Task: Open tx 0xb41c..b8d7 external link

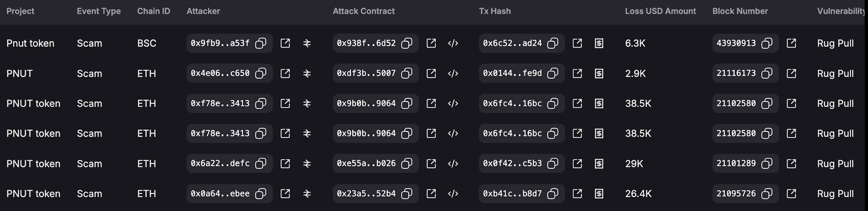Action: pyautogui.click(x=577, y=194)
